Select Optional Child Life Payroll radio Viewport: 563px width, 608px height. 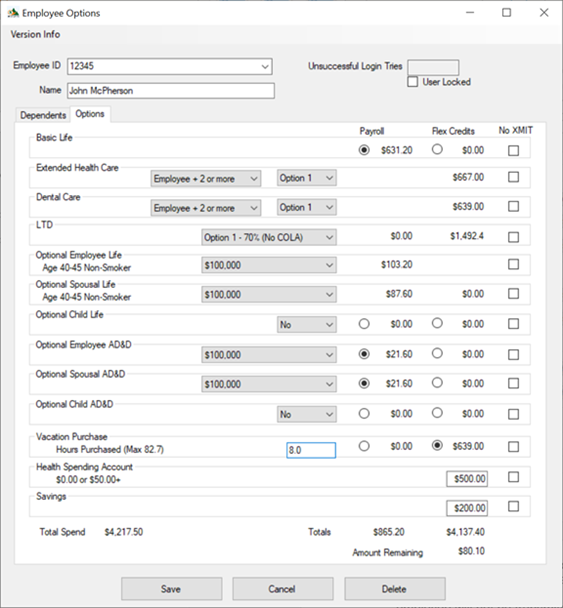364,324
